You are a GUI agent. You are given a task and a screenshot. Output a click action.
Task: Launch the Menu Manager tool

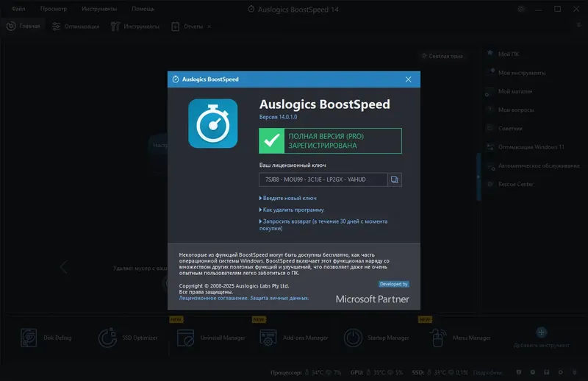(x=460, y=338)
